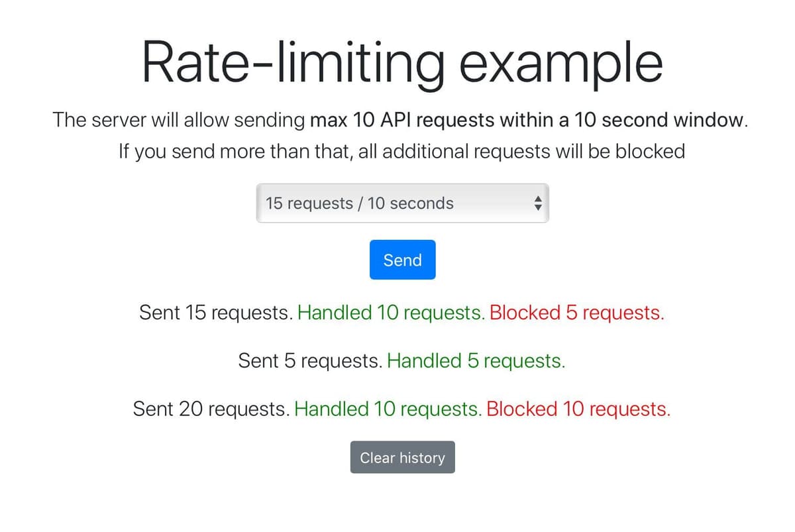Select the green "Handled 10 requests" text

click(391, 312)
